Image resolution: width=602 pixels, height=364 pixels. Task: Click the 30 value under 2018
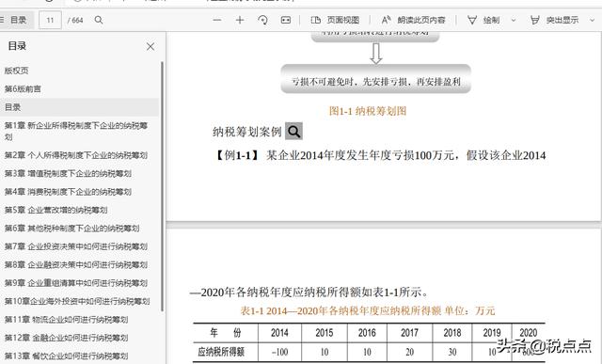pyautogui.click(x=452, y=352)
